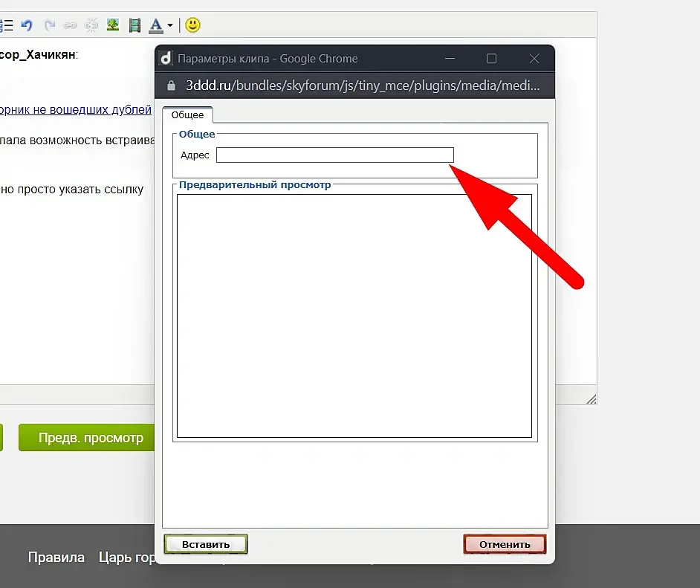This screenshot has height=588, width=700.
Task: Click the popup address bar URL
Action: [363, 85]
